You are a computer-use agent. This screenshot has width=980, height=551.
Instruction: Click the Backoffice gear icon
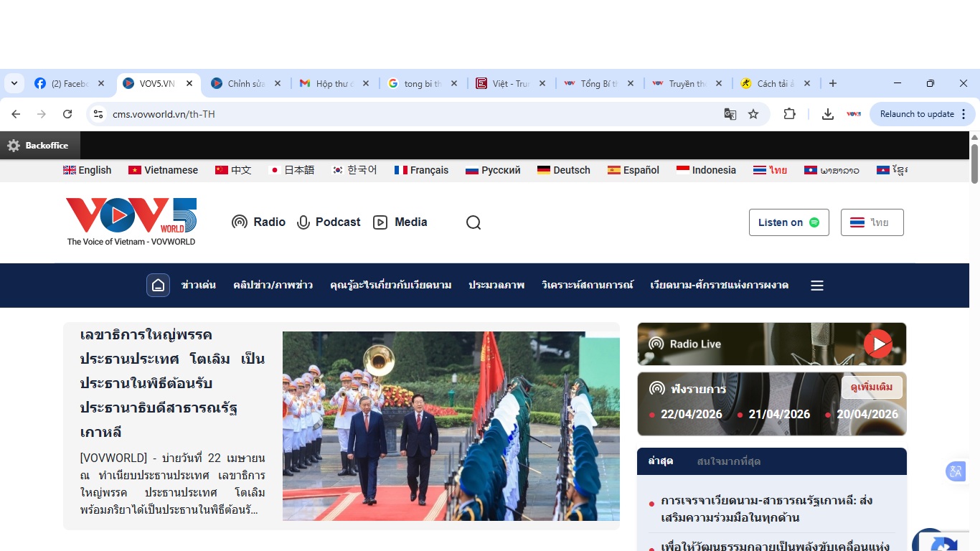14,146
